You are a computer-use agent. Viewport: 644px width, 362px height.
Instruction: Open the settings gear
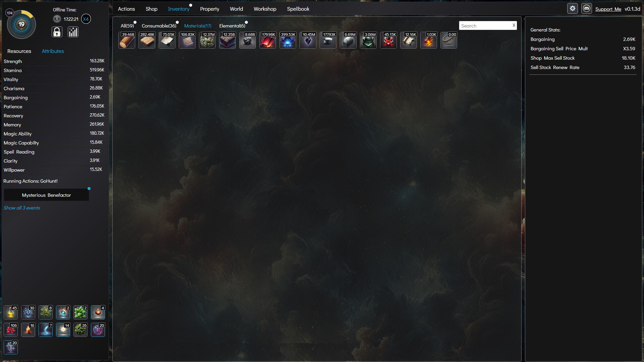tap(573, 8)
